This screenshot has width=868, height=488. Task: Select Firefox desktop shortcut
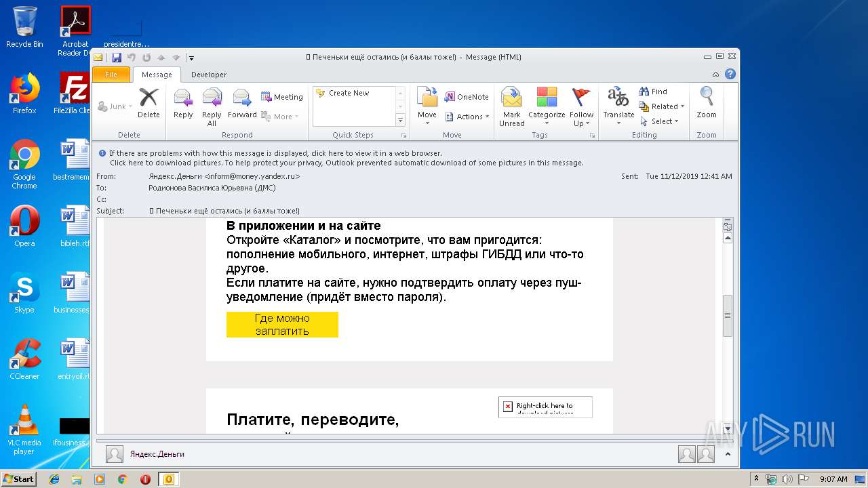[x=24, y=94]
